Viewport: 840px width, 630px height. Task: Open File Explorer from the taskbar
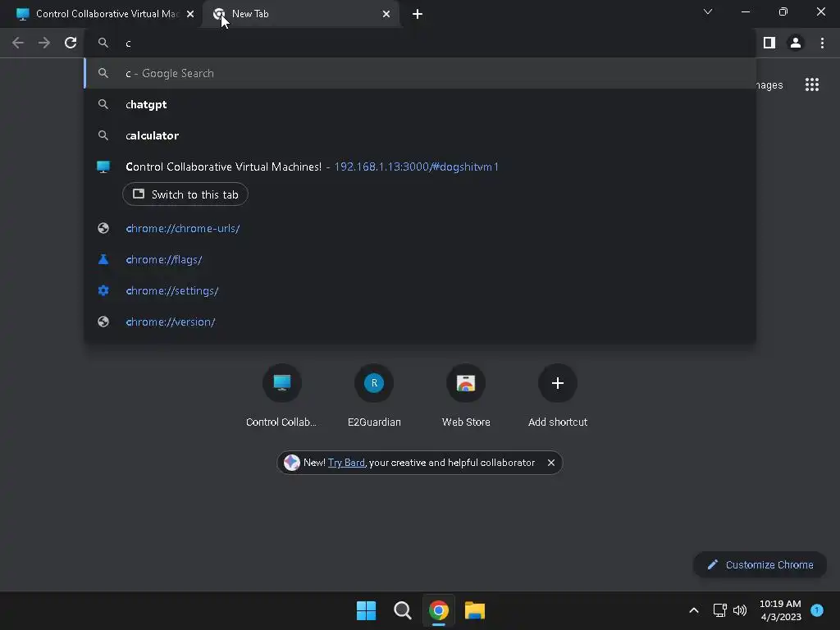(475, 610)
